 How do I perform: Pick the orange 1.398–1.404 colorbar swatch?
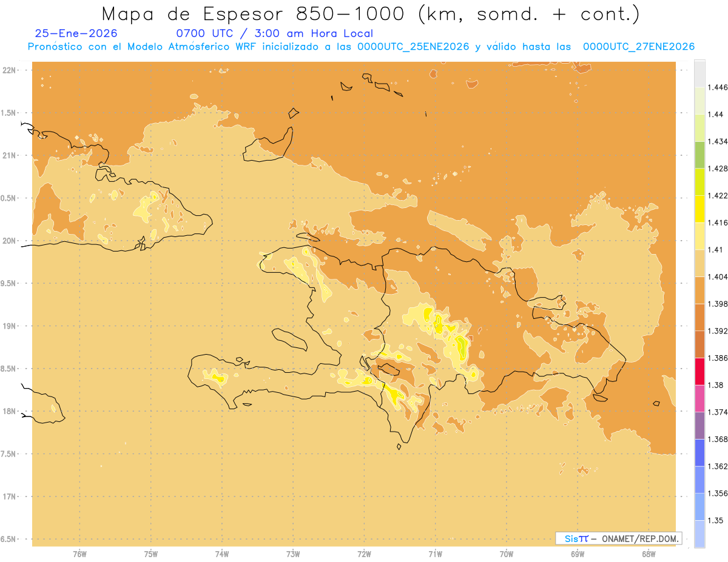coord(699,290)
